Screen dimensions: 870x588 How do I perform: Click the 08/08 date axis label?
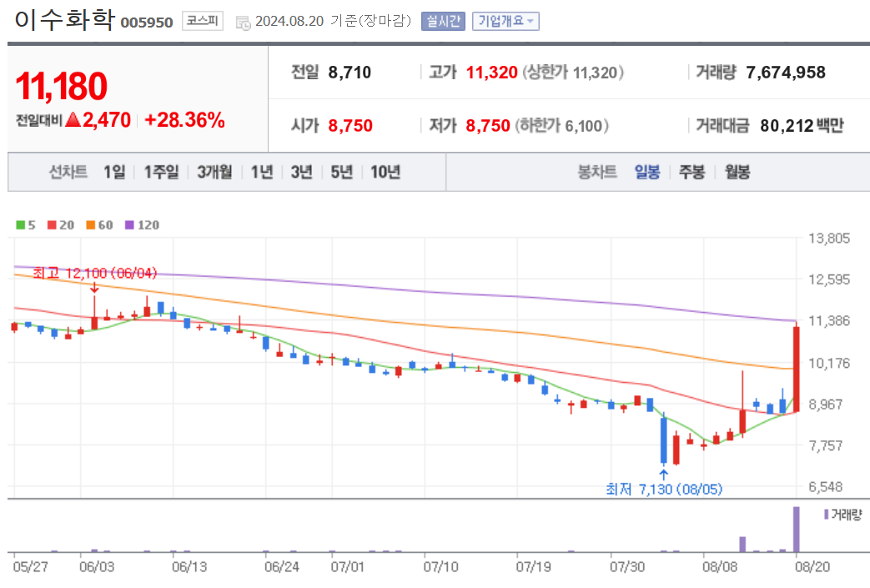click(720, 567)
